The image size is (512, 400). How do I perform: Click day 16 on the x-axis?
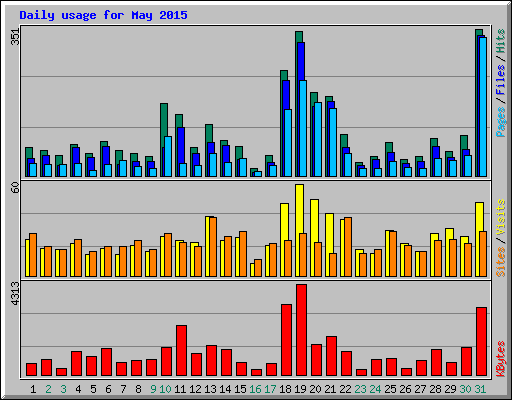tap(255, 389)
